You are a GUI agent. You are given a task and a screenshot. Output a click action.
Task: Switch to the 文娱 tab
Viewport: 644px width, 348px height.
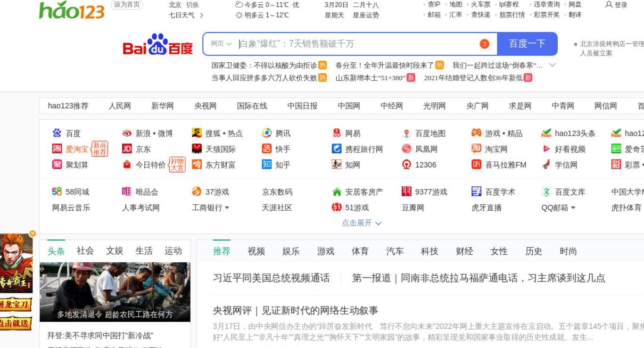pyautogui.click(x=115, y=251)
